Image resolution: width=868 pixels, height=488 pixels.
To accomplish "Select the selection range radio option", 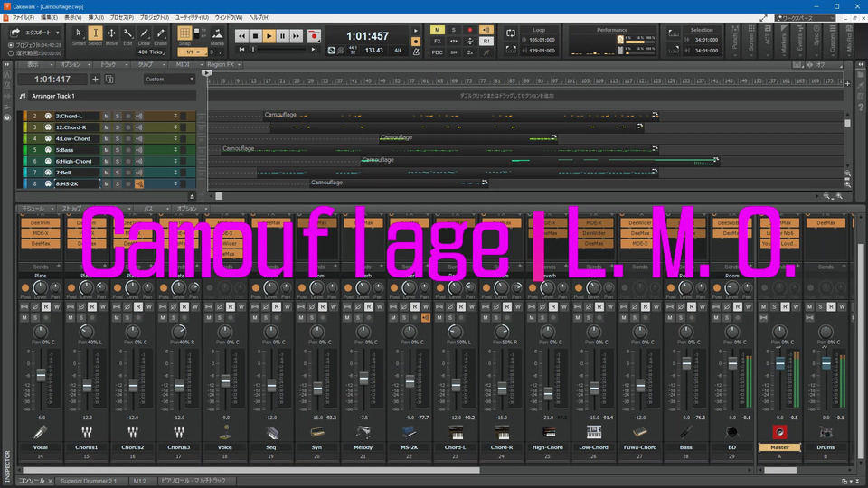I will 11,53.
